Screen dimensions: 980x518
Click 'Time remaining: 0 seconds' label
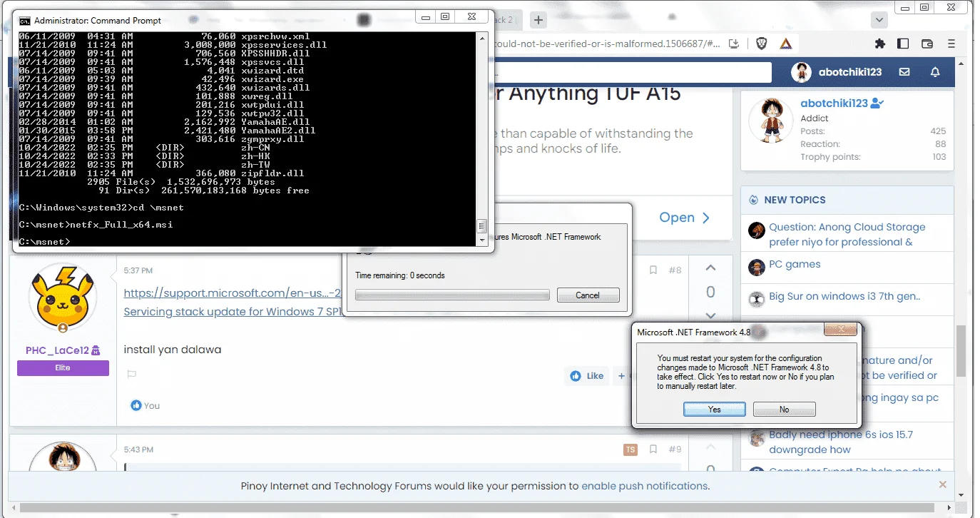click(400, 275)
